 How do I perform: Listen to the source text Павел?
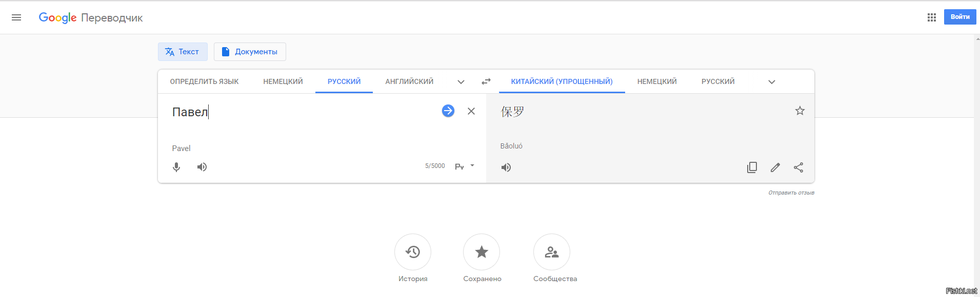click(202, 167)
